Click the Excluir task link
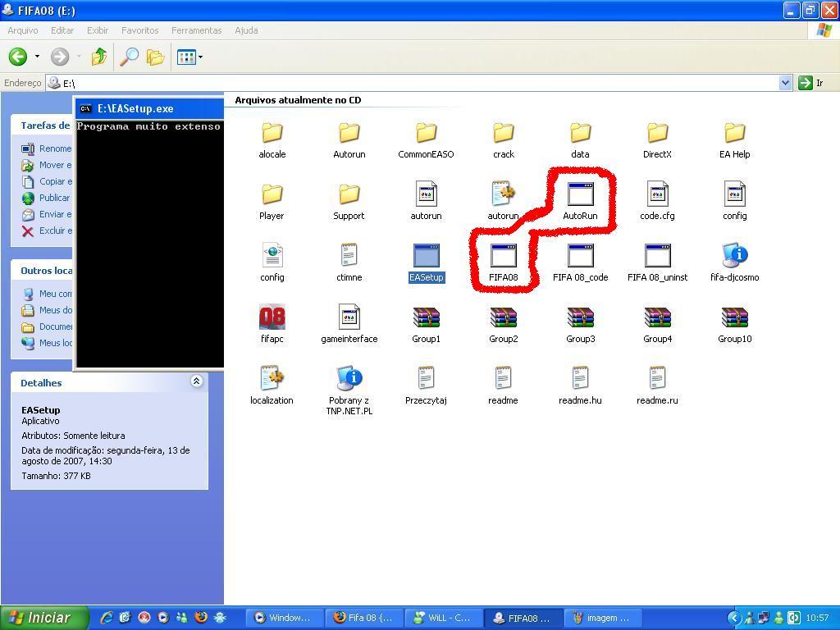The height and width of the screenshot is (630, 840). [47, 231]
